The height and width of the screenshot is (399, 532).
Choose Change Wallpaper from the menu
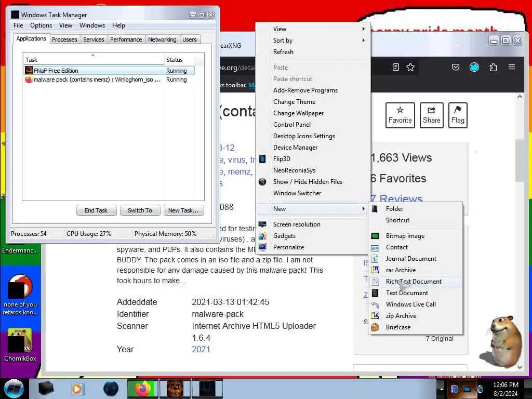click(312, 113)
